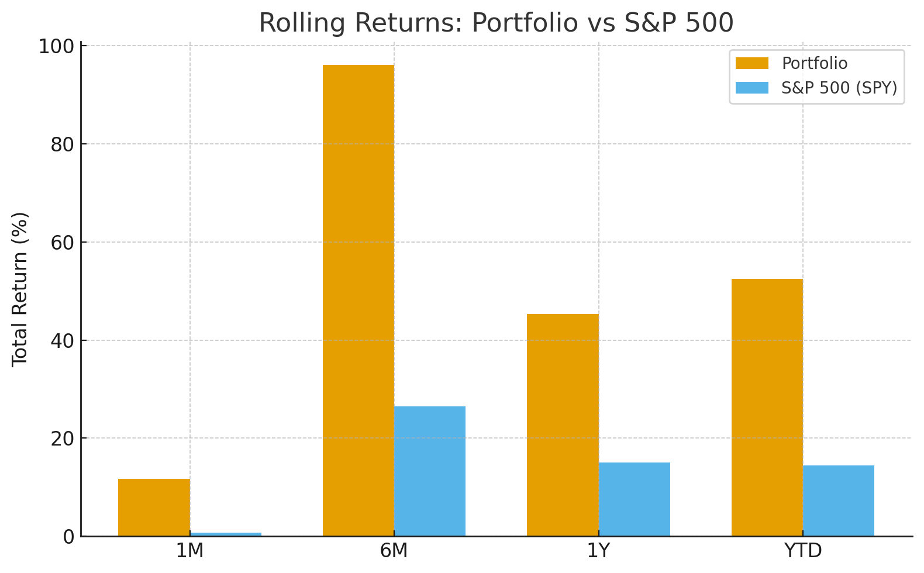This screenshot has width=924, height=573.
Task: Click the YTD x-axis tick label
Action: pos(803,551)
